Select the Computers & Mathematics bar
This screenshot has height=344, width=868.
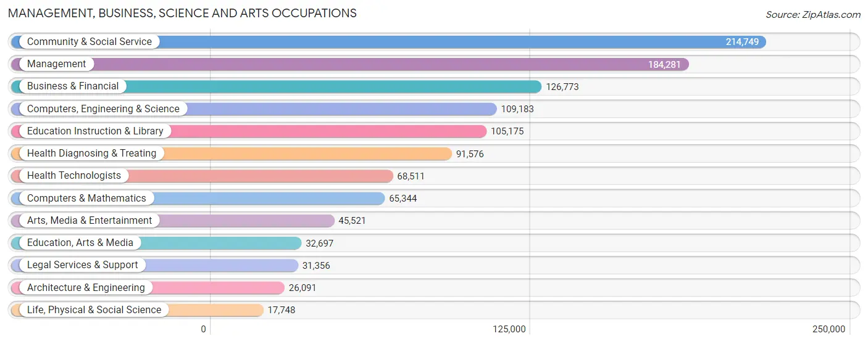pos(198,199)
